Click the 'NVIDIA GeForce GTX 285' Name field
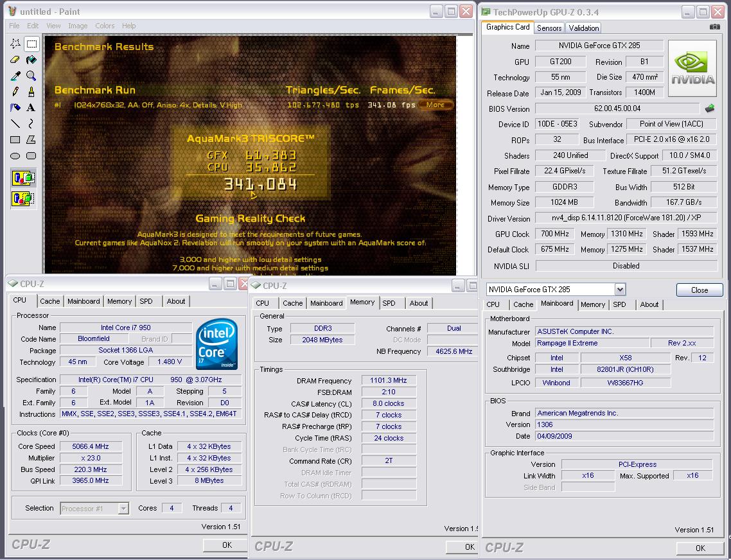The height and width of the screenshot is (560, 731). click(x=599, y=46)
